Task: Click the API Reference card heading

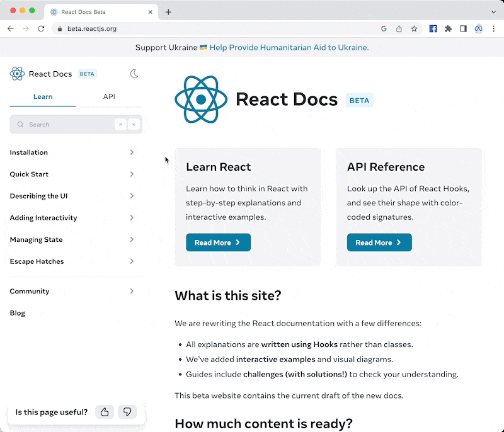Action: pos(386,167)
